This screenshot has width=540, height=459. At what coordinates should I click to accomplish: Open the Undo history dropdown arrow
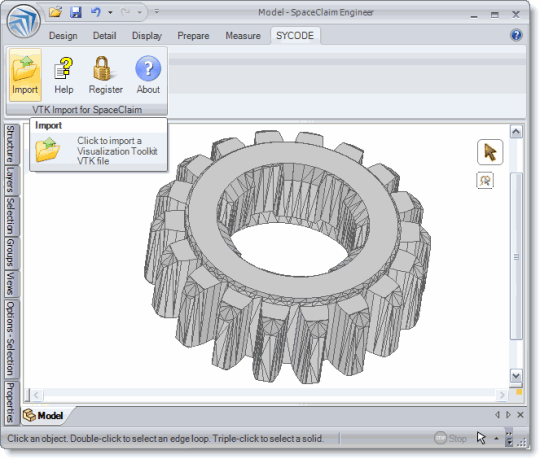tap(110, 13)
